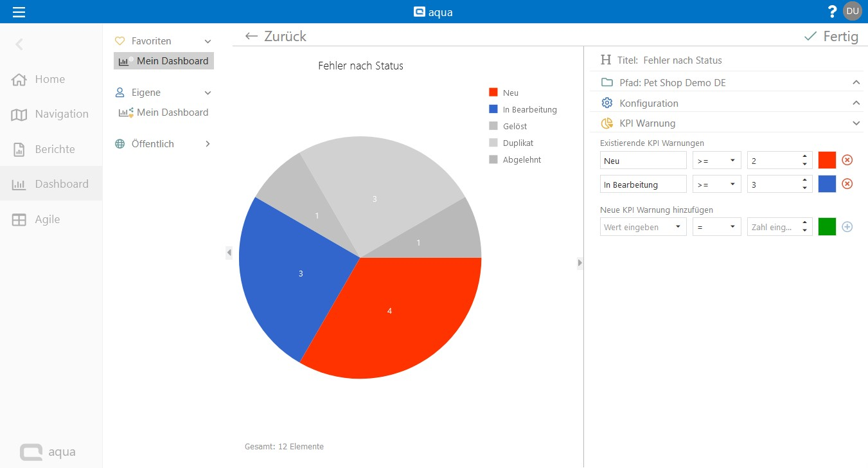Toggle 'Duplikat' legend entry visibility

[517, 143]
